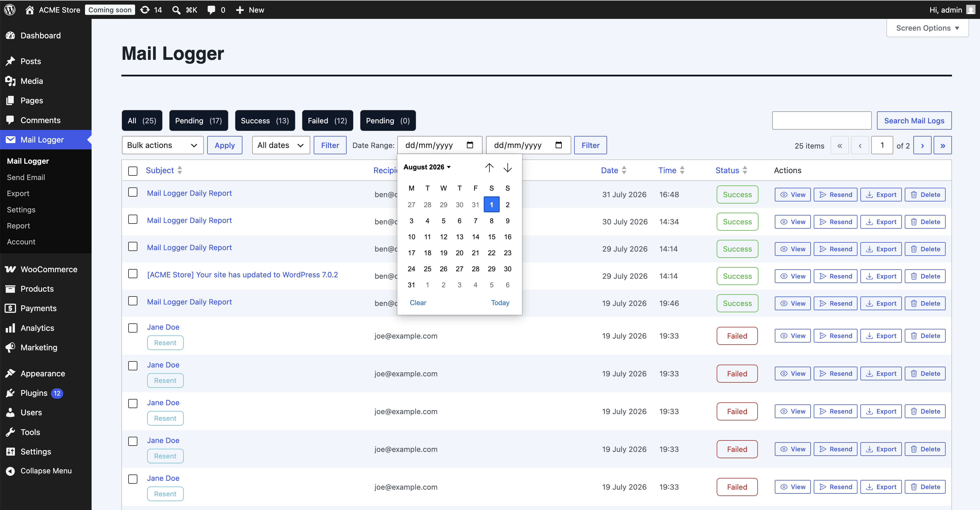Click the updates icon showing 14
Image resolution: width=980 pixels, height=510 pixels.
pyautogui.click(x=145, y=10)
